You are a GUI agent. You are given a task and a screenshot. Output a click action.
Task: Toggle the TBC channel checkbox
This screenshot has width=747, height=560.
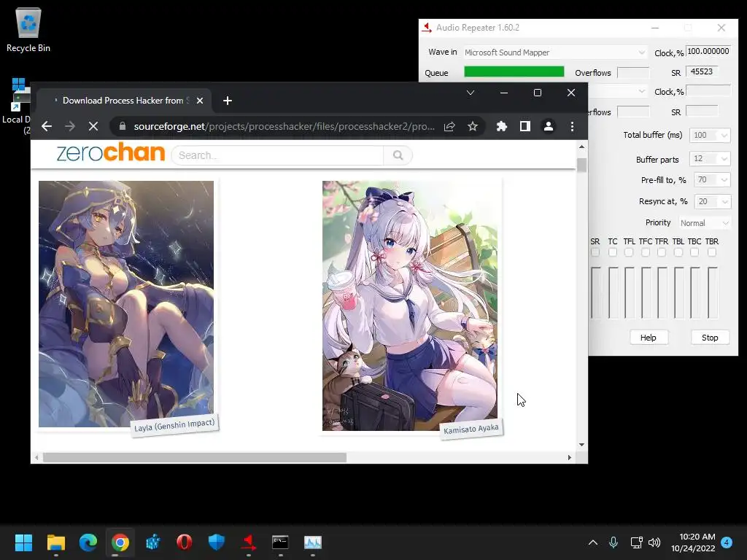click(694, 252)
